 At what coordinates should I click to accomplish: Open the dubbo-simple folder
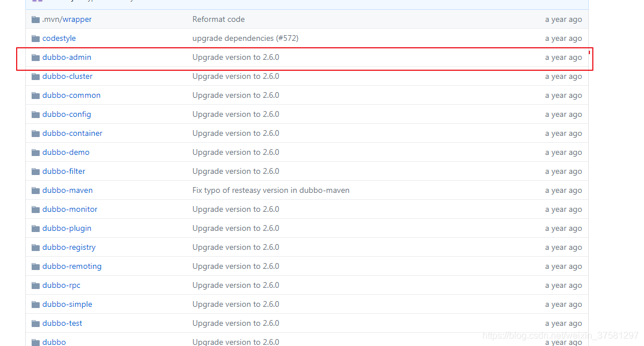tap(67, 304)
